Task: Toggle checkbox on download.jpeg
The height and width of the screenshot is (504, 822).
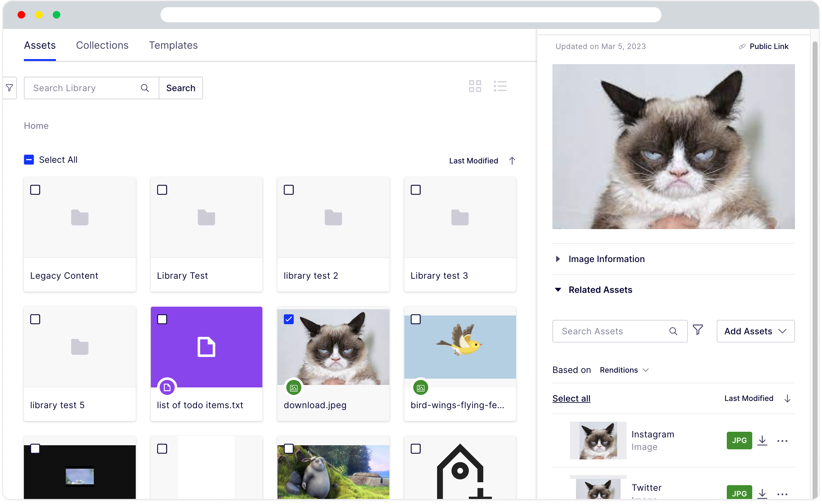Action: click(x=289, y=320)
